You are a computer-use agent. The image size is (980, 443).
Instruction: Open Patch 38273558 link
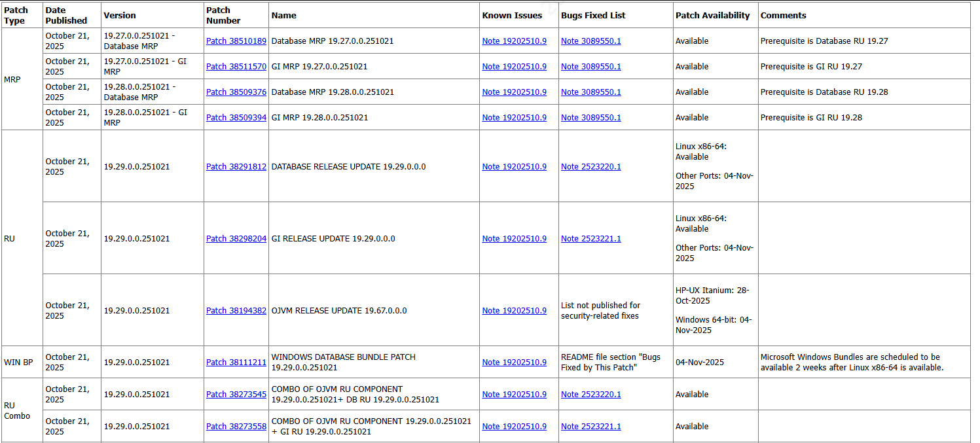pos(236,427)
